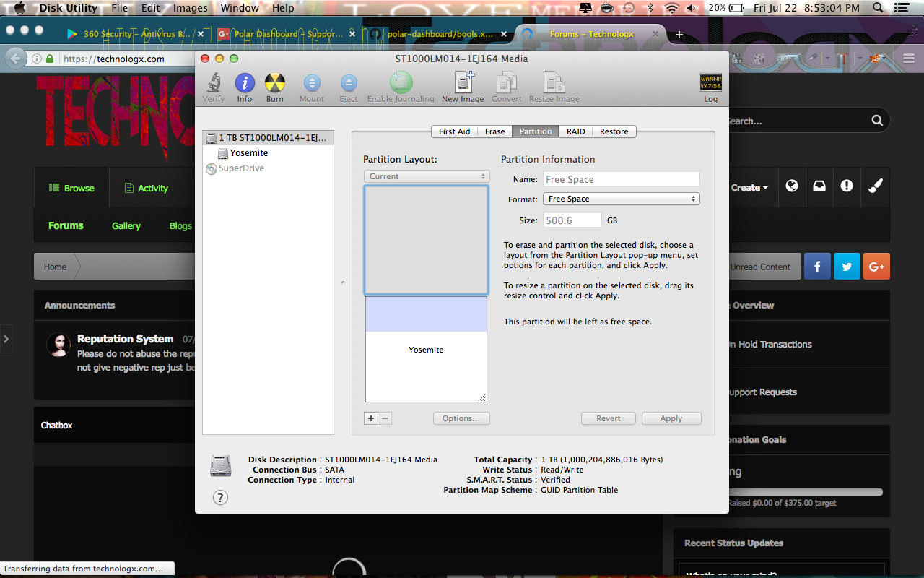
Task: Open the Images menu
Action: (x=191, y=8)
